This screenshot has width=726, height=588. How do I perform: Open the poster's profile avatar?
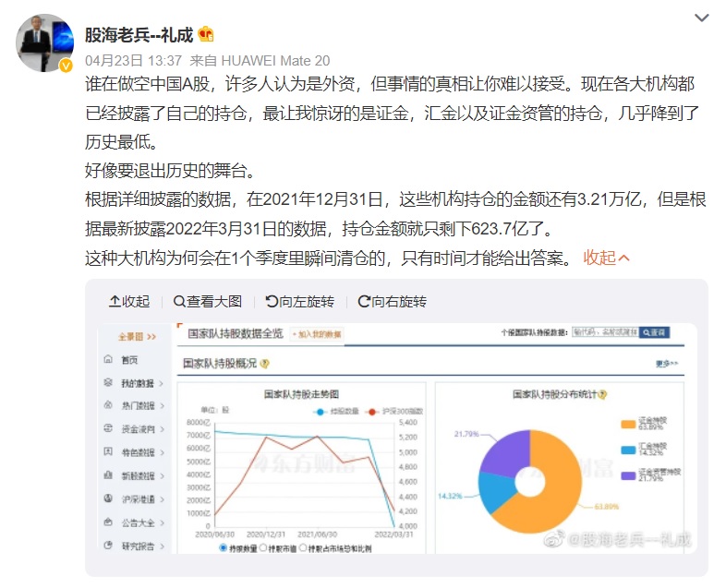(45, 43)
